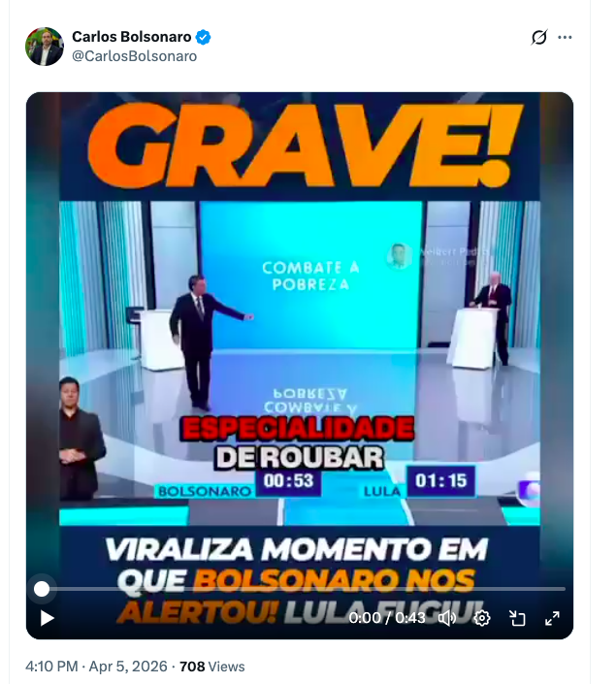Open Carlos Bolsonaro display name link

pyautogui.click(x=131, y=37)
